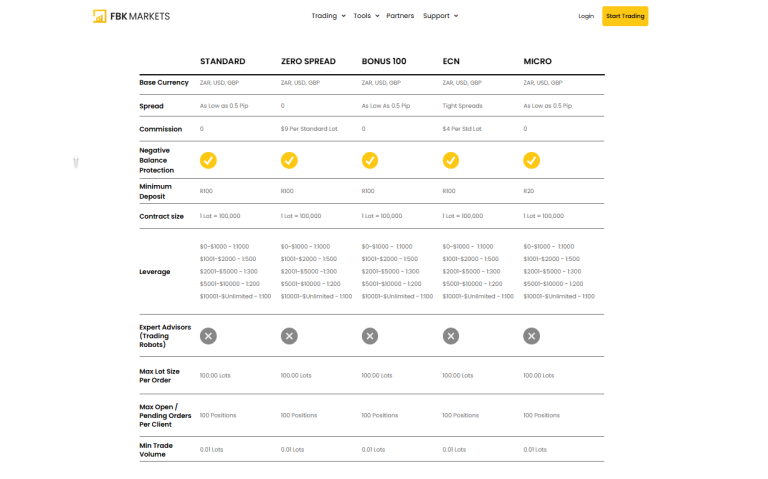Click the ECN Expert Advisors cross icon
Image resolution: width=768 pixels, height=479 pixels.
click(451, 336)
